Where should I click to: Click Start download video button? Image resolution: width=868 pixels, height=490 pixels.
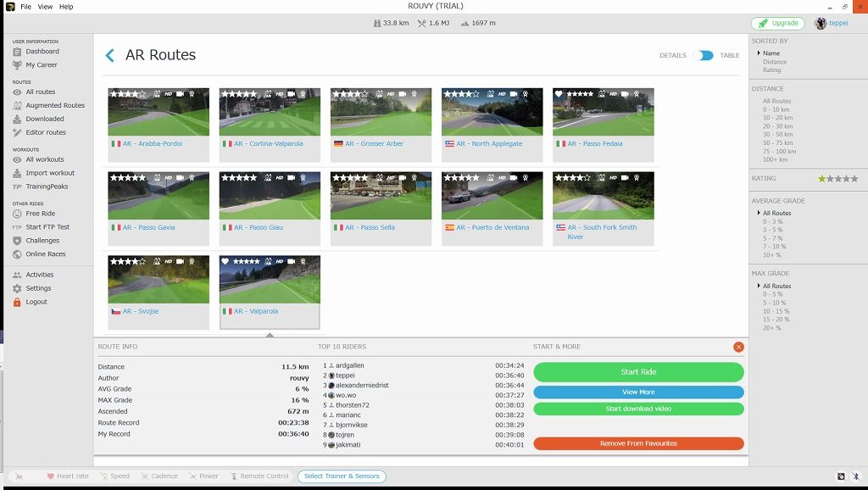pyautogui.click(x=638, y=409)
